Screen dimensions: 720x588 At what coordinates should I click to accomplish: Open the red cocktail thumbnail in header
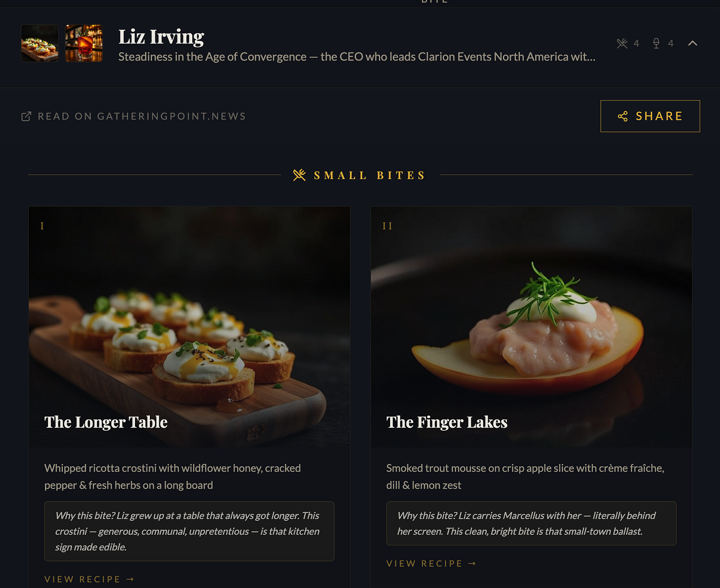tap(84, 43)
